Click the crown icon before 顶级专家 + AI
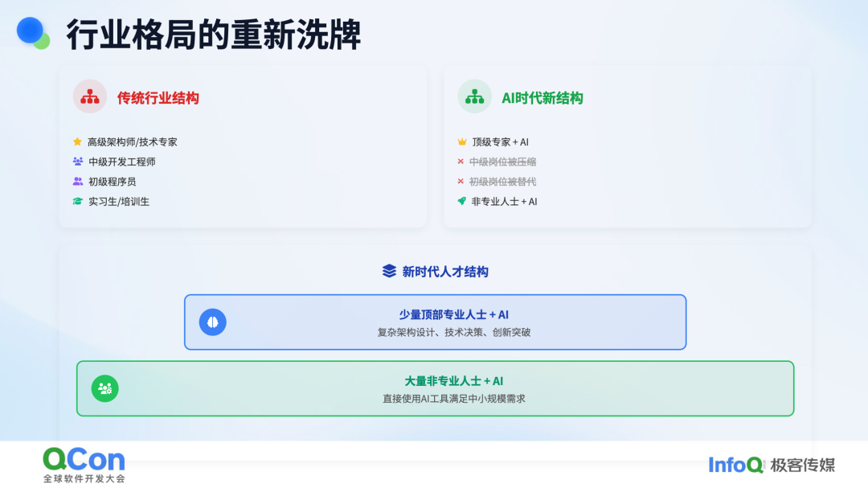This screenshot has height=488, width=868. [x=462, y=141]
